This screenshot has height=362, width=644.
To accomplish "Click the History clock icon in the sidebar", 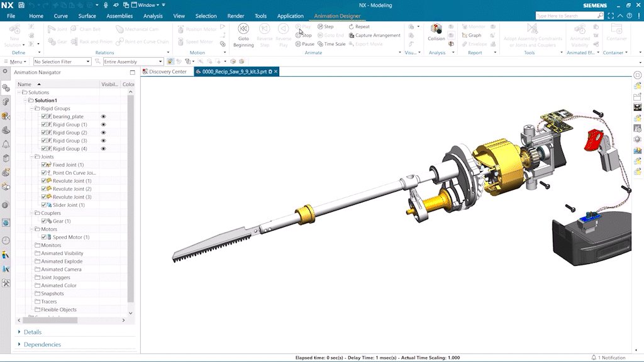I will tap(6, 240).
